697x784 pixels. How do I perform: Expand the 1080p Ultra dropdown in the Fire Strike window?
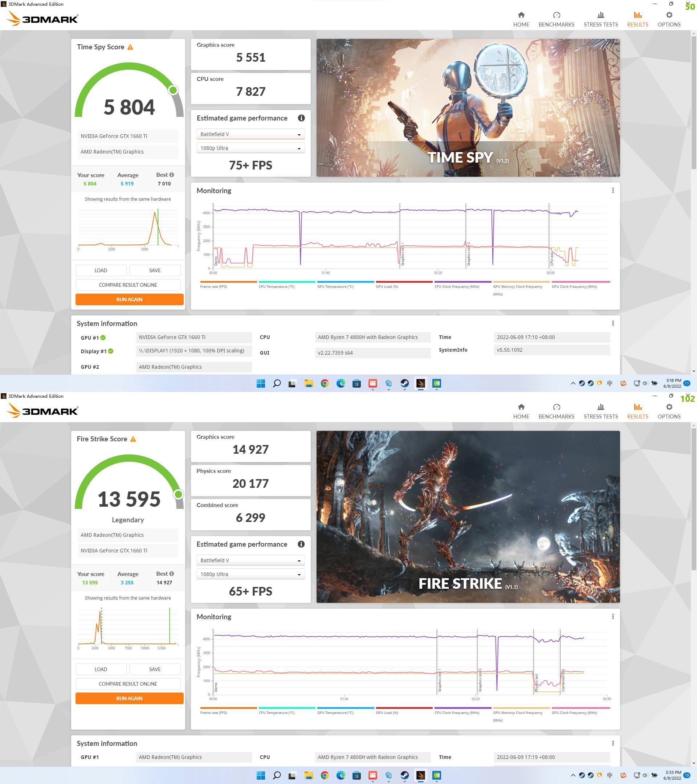(250, 574)
